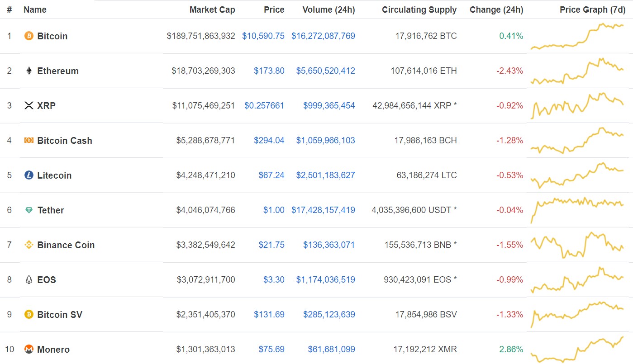Click the Bitcoin Cash logo icon
This screenshot has width=633, height=364.
pos(29,140)
